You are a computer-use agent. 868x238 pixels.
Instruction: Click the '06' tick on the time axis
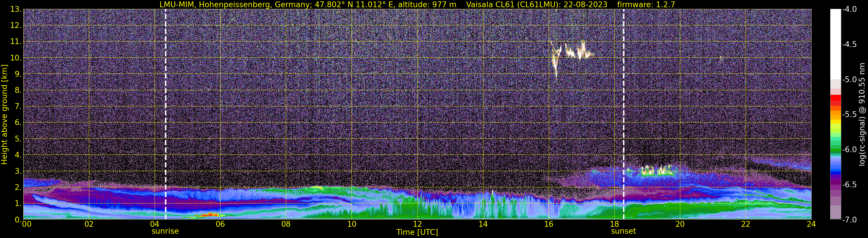pyautogui.click(x=220, y=224)
